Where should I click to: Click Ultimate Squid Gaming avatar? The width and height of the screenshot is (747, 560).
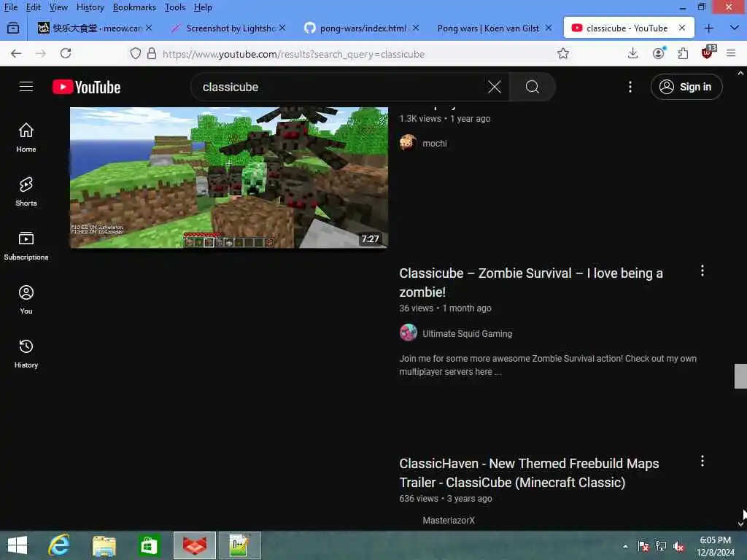(409, 332)
